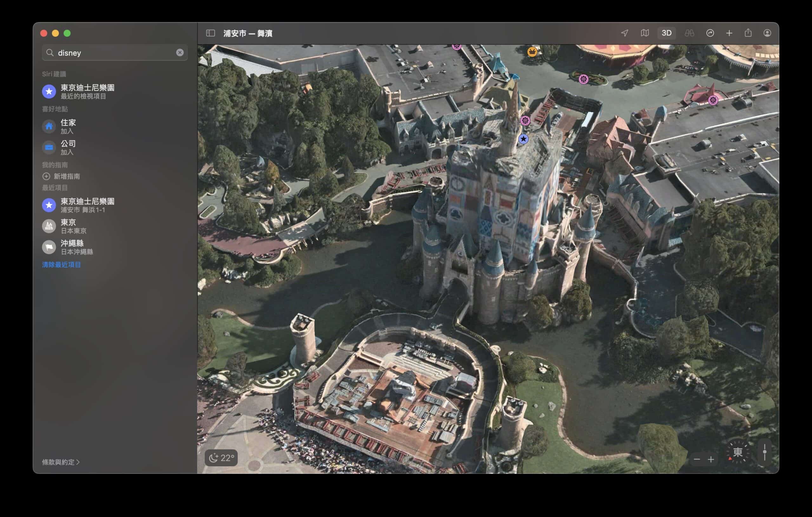Open directions from the toolbar
This screenshot has height=517, width=812.
pyautogui.click(x=710, y=33)
